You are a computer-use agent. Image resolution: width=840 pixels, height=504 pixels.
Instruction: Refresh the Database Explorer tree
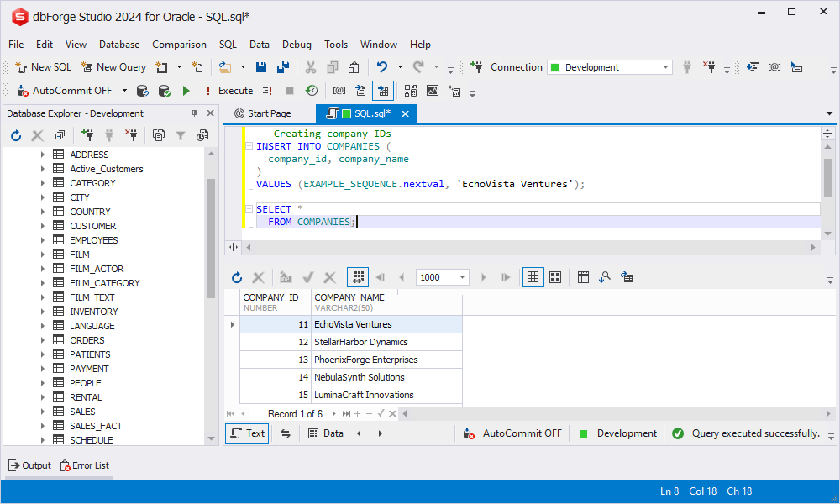pyautogui.click(x=16, y=135)
